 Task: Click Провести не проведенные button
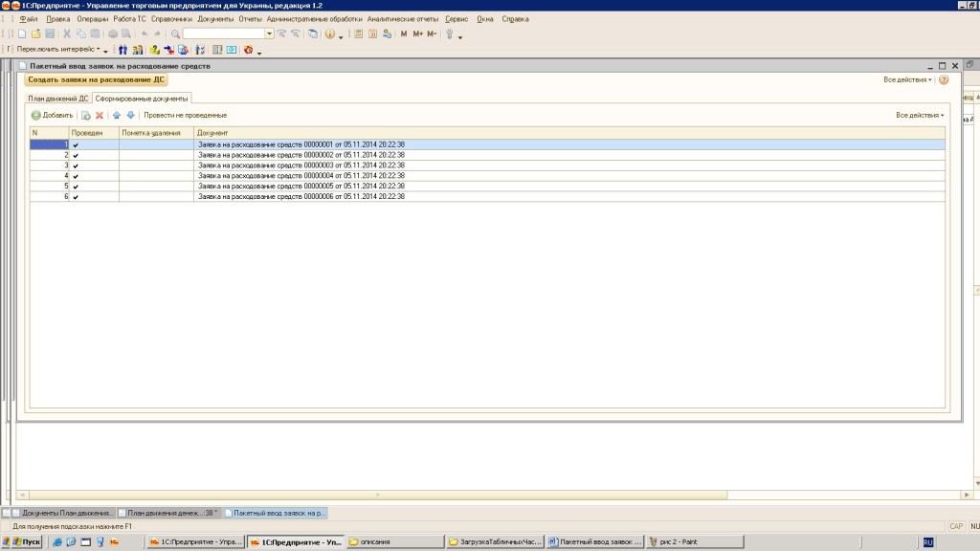(x=185, y=116)
